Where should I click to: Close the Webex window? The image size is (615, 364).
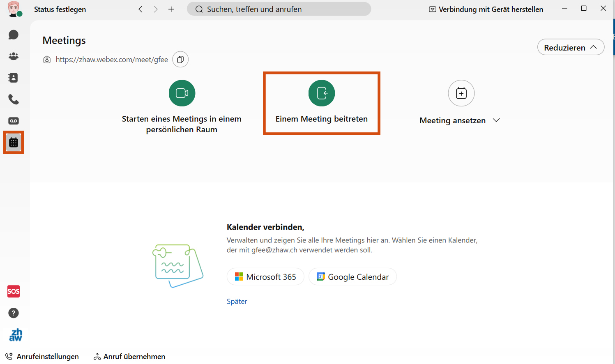[x=603, y=9]
